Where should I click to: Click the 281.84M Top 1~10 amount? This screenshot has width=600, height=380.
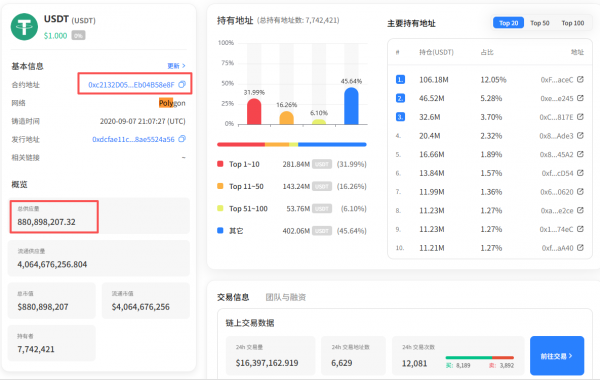tap(296, 164)
